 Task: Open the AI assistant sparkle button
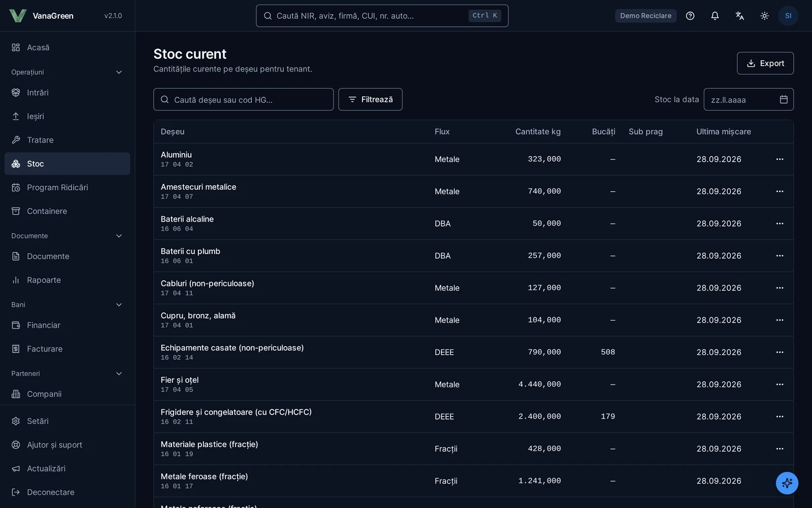coord(787,483)
